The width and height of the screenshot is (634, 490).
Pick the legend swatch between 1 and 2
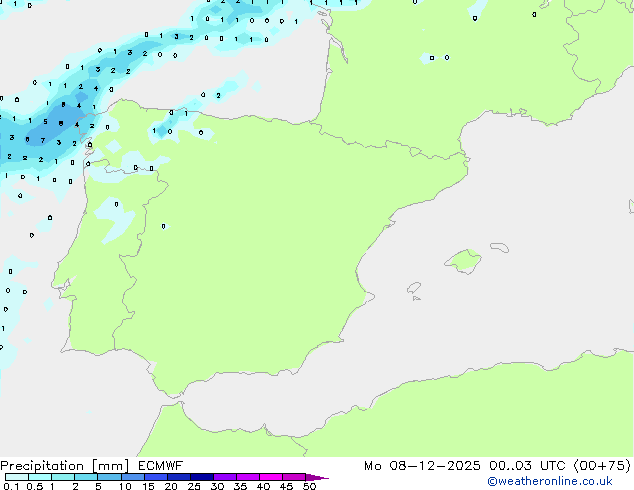[x=63, y=477]
